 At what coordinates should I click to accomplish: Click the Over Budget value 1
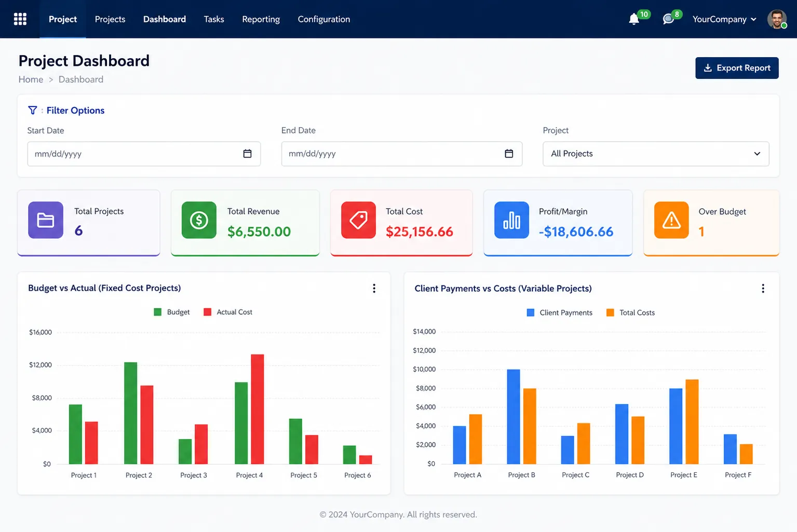tap(701, 231)
